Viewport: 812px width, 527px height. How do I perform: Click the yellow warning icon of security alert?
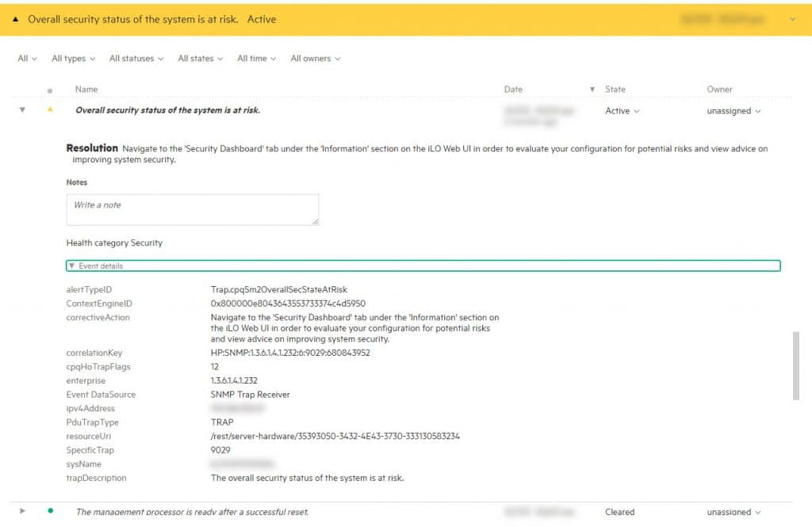click(50, 109)
